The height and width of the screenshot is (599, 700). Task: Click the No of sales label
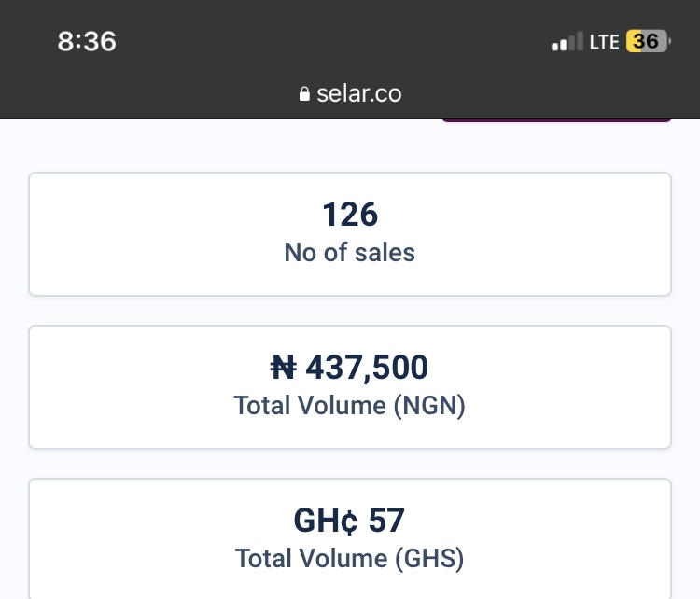(350, 252)
